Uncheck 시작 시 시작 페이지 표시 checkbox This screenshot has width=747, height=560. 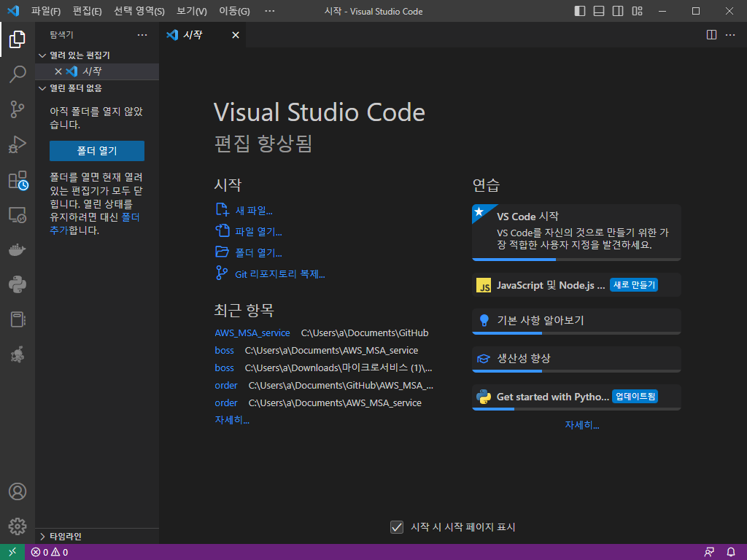click(397, 526)
